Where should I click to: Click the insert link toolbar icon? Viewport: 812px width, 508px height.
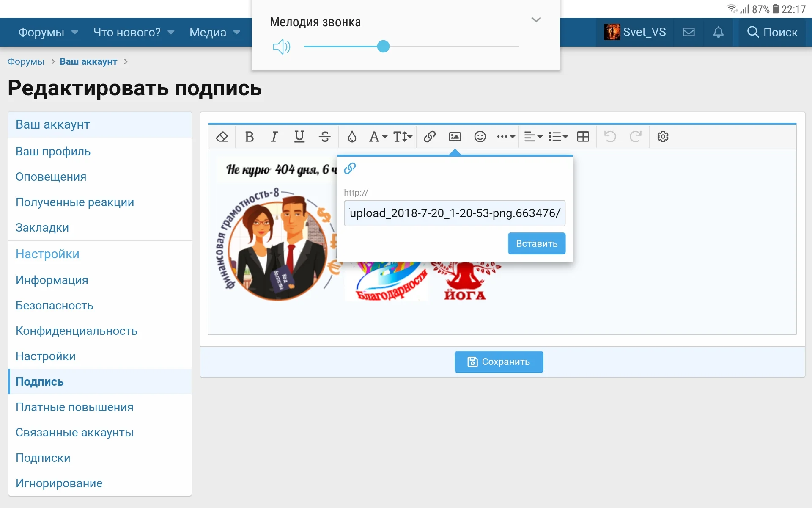tap(430, 137)
